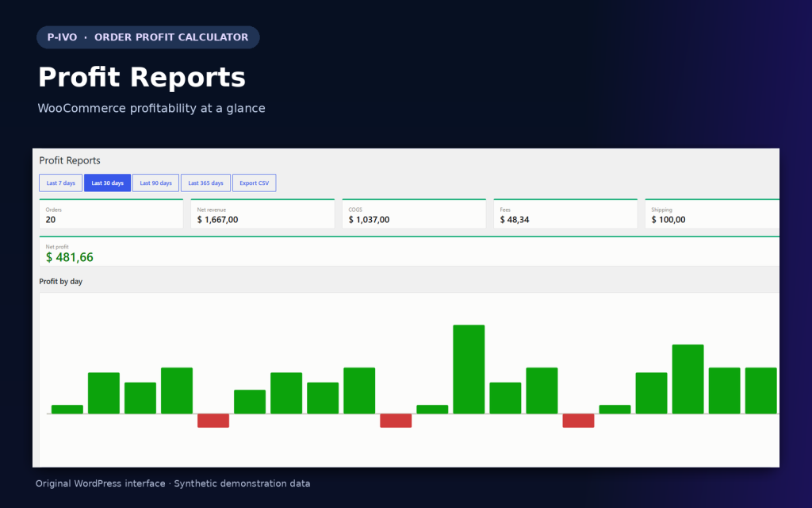Click the Profit by day heading
The image size is (812, 508).
click(60, 282)
